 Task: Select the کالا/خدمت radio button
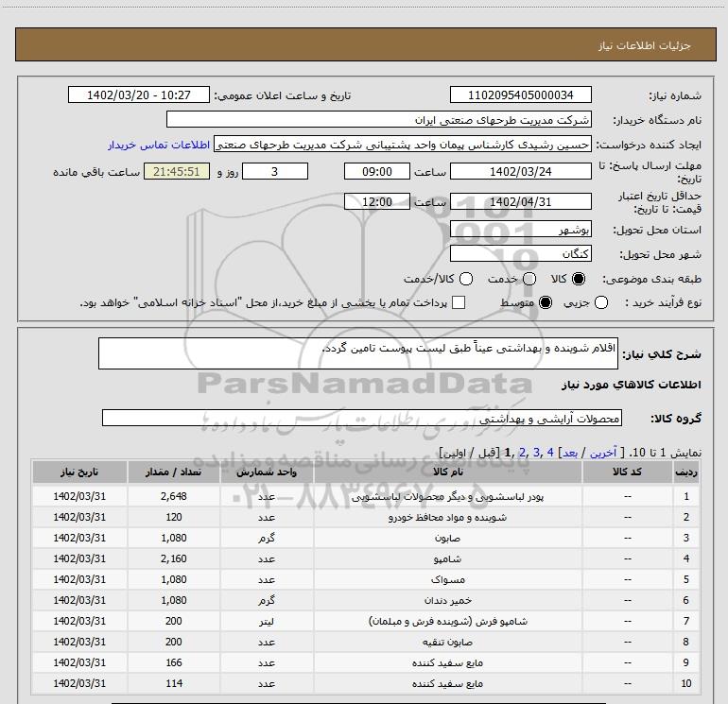click(x=466, y=279)
